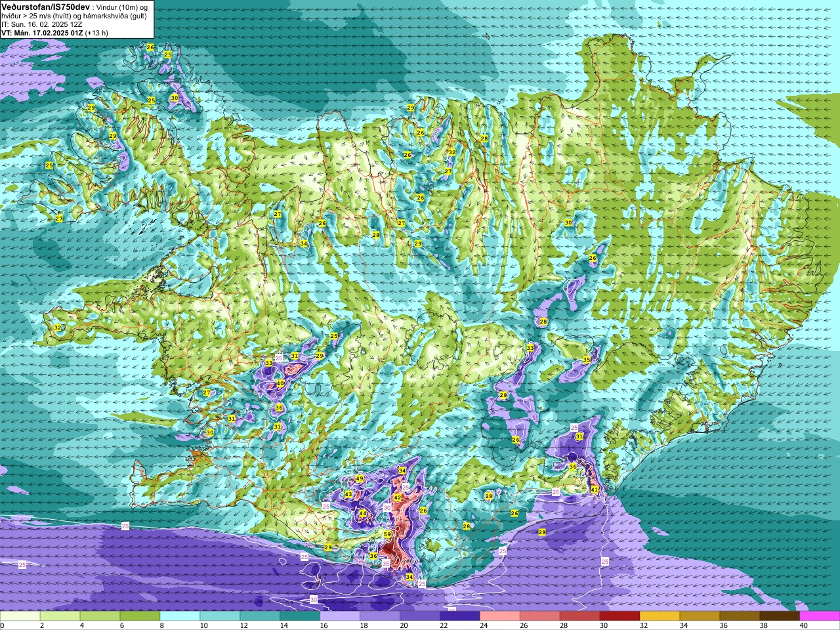Click the 6–8 m/s olive green legend swatch

point(140,616)
